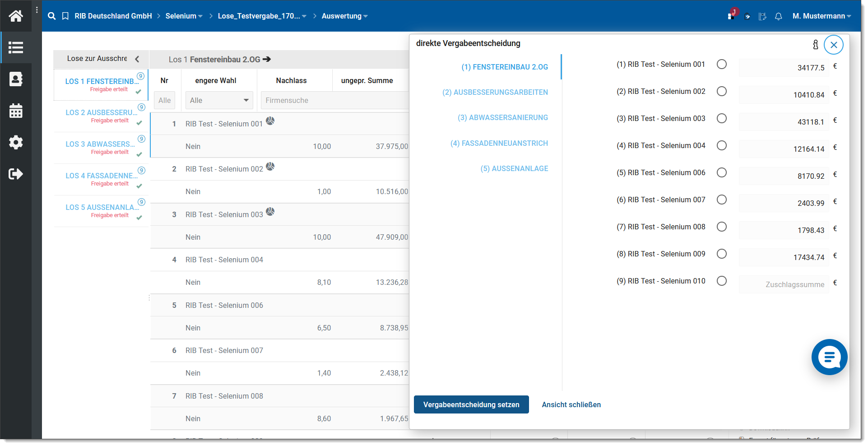868x446 pixels.
Task: Select radio for (1) RIB Test - Selenium 001
Action: pyautogui.click(x=722, y=64)
